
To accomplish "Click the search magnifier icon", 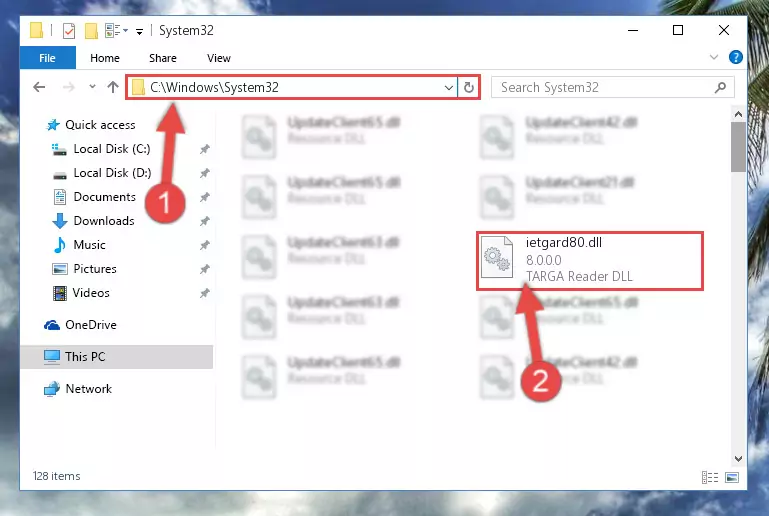I will (720, 87).
